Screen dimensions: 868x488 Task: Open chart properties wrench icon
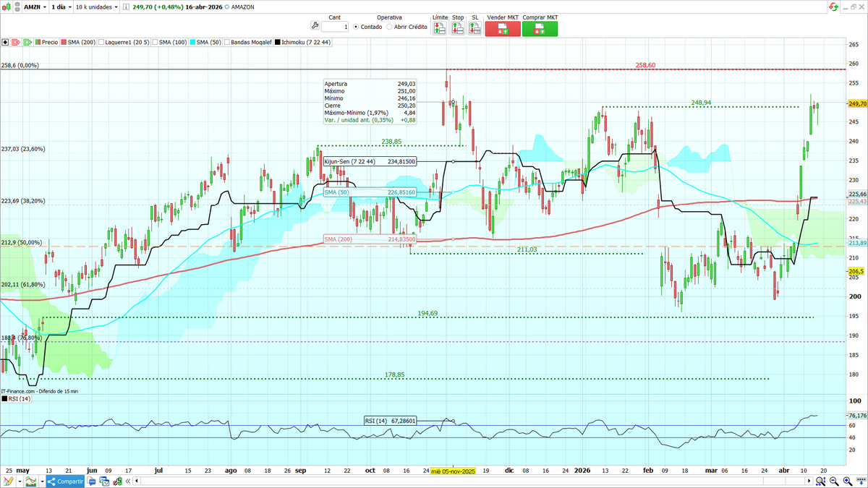tap(117, 481)
